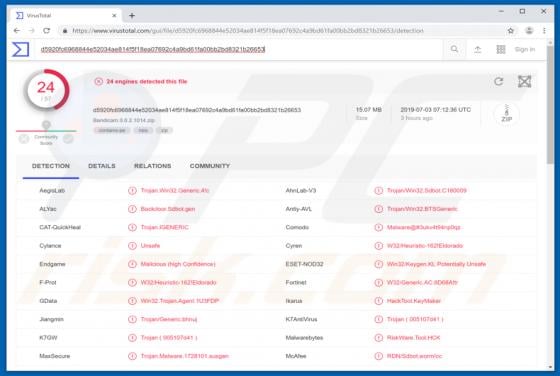Image resolution: width=560 pixels, height=376 pixels.
Task: Click the community score slider marker
Action: point(46,125)
